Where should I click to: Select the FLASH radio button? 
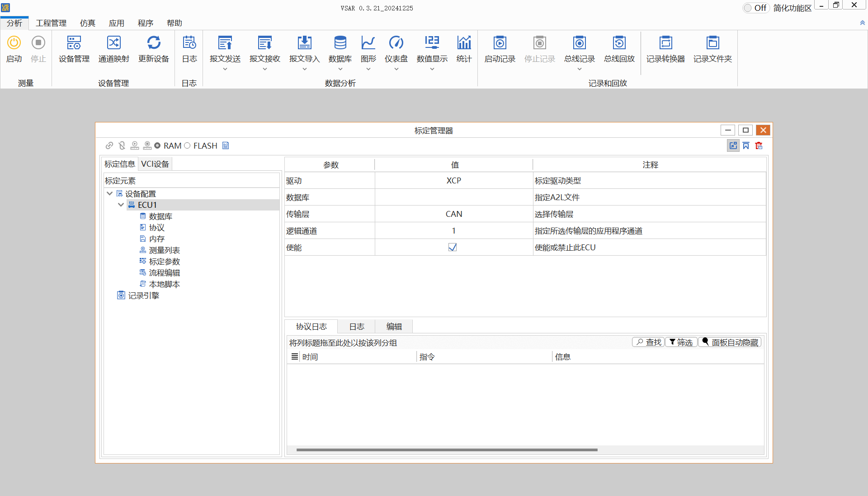[x=187, y=145]
